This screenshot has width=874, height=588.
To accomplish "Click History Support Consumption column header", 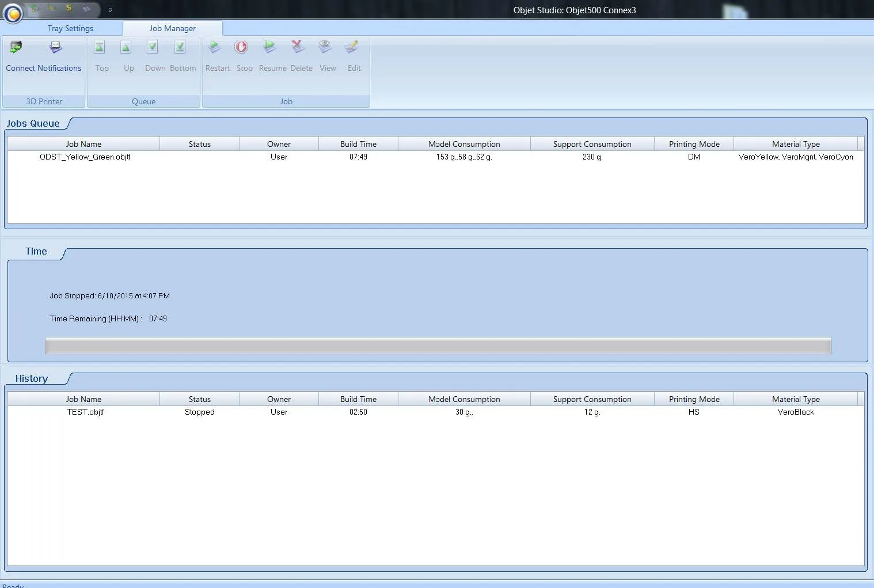I will pos(592,399).
